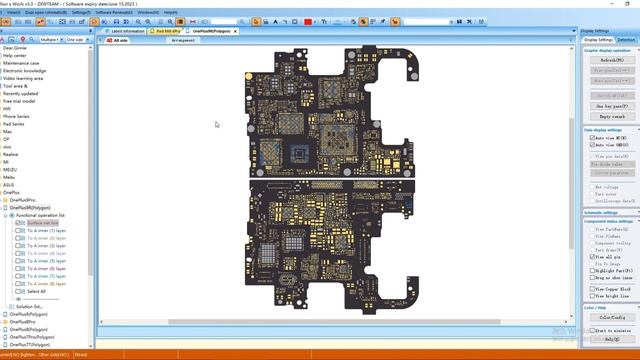640x360 pixels.
Task: Enable View Copper Block checkbox
Action: (592, 289)
